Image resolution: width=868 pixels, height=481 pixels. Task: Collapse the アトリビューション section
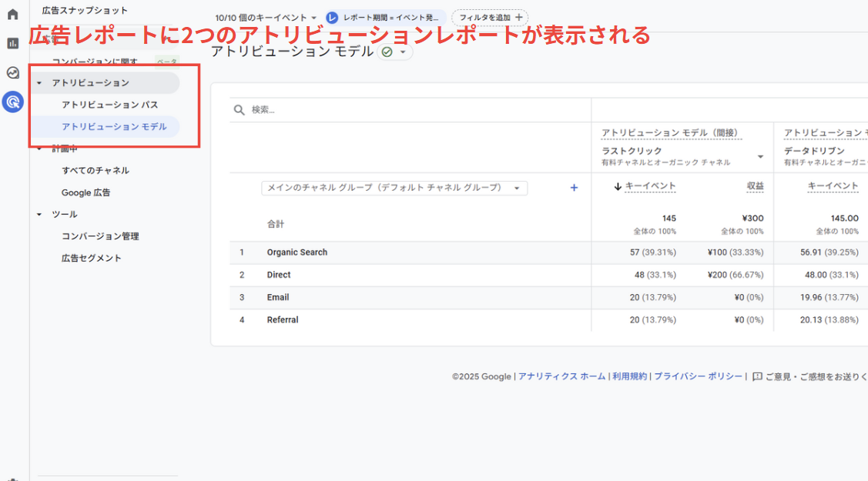pyautogui.click(x=39, y=83)
